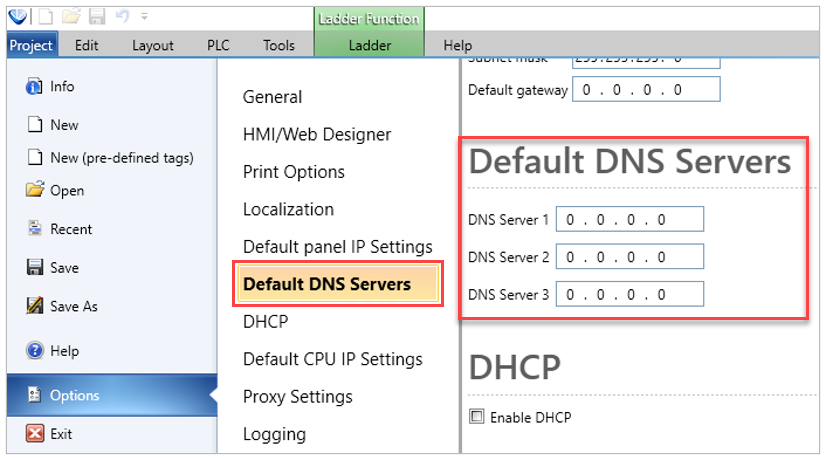This screenshot has width=824, height=459.
Task: Click the DNS Server 1 address field
Action: click(x=629, y=220)
